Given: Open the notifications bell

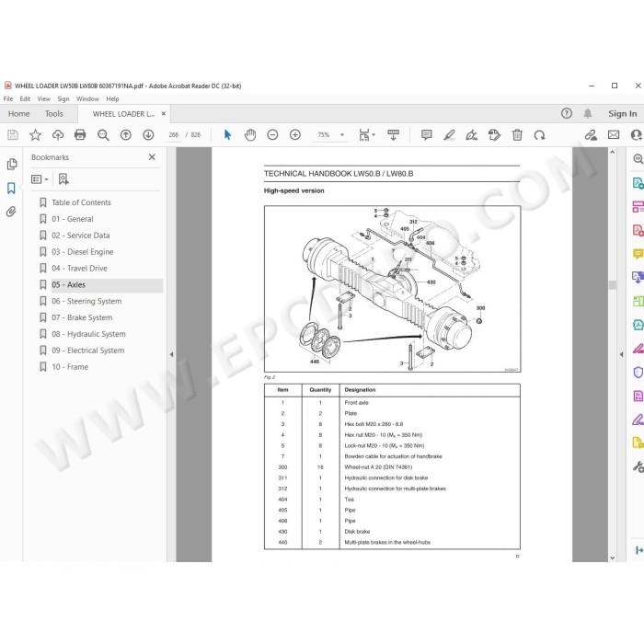Looking at the screenshot, I should (x=588, y=113).
